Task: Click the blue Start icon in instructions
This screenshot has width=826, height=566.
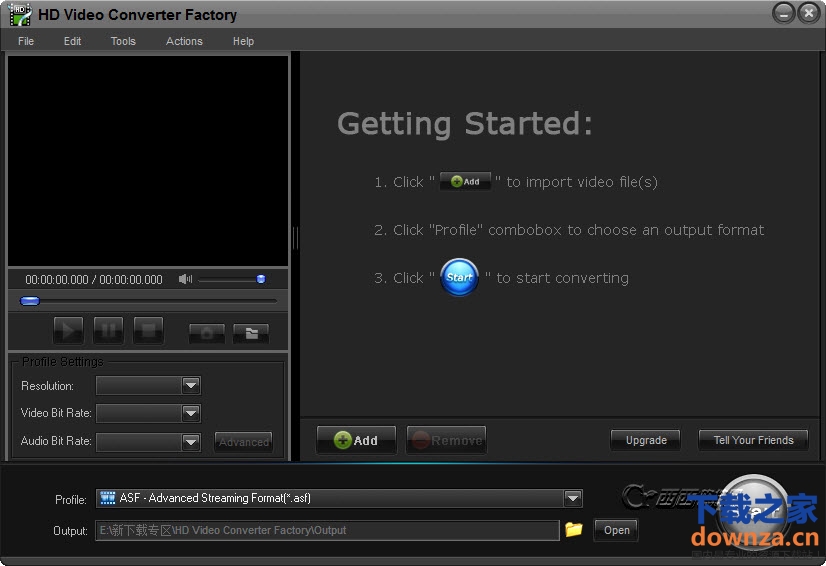Action: point(459,277)
